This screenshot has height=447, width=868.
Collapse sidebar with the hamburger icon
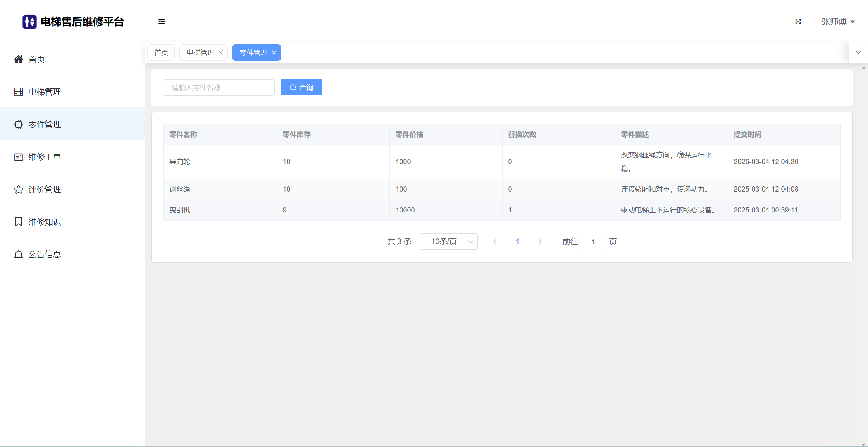[162, 22]
